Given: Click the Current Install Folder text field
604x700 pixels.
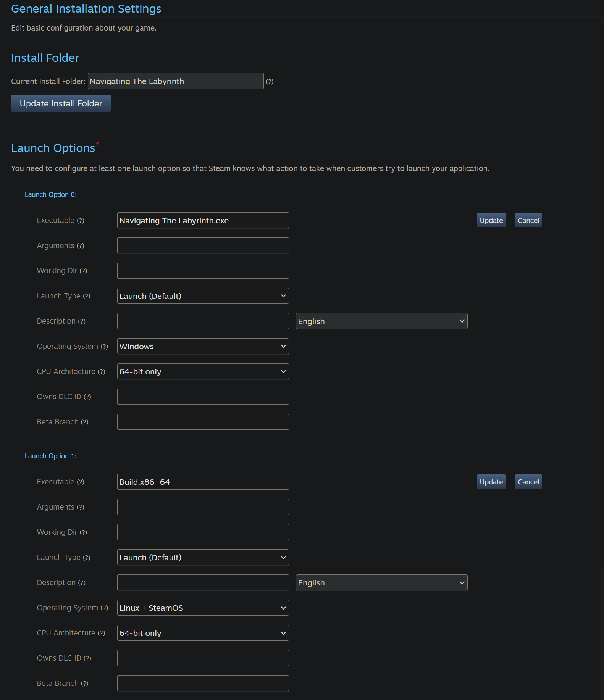Looking at the screenshot, I should (x=176, y=81).
